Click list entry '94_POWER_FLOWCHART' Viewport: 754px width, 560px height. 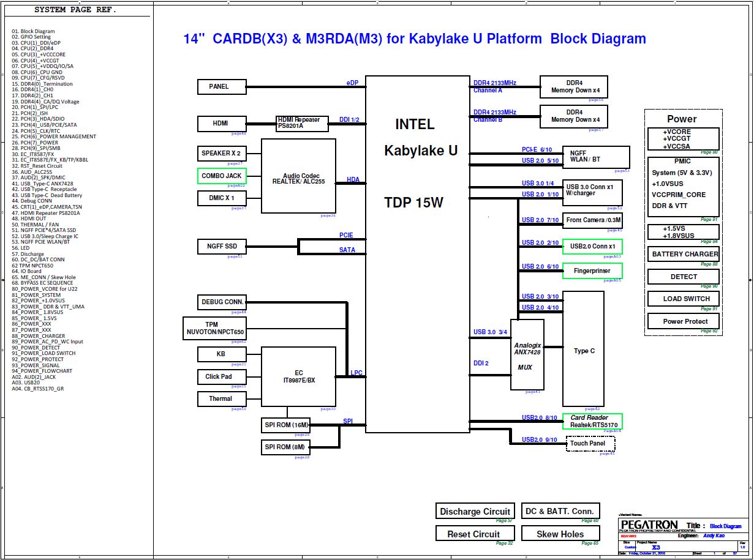(x=42, y=371)
